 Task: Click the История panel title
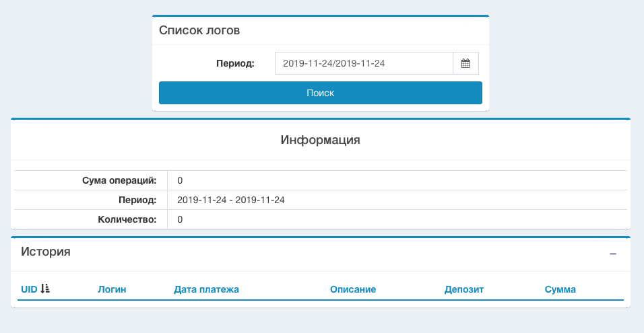pos(46,252)
